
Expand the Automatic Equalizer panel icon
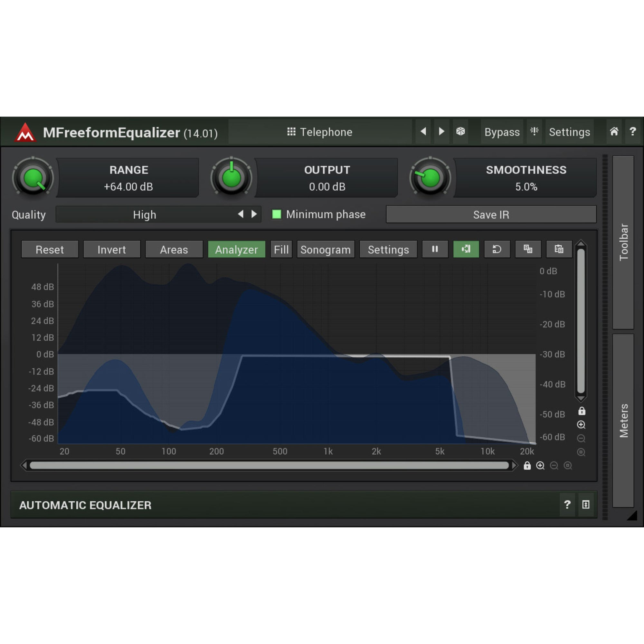click(x=586, y=505)
